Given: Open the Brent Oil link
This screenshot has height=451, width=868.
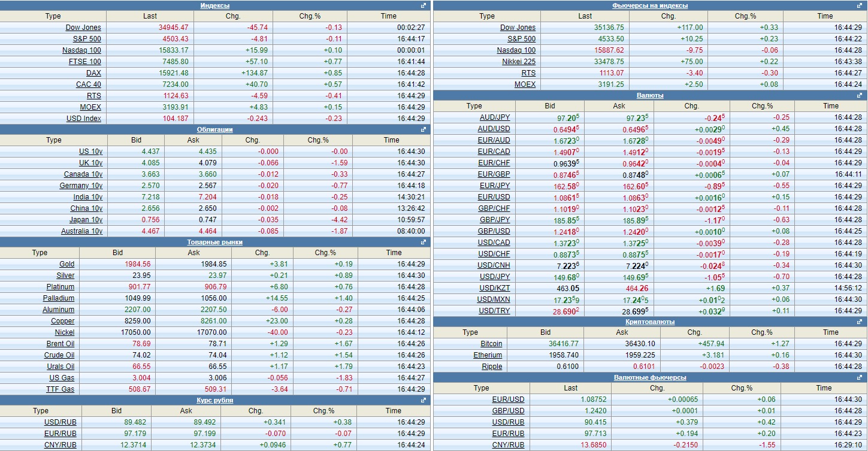Looking at the screenshot, I should [x=61, y=344].
